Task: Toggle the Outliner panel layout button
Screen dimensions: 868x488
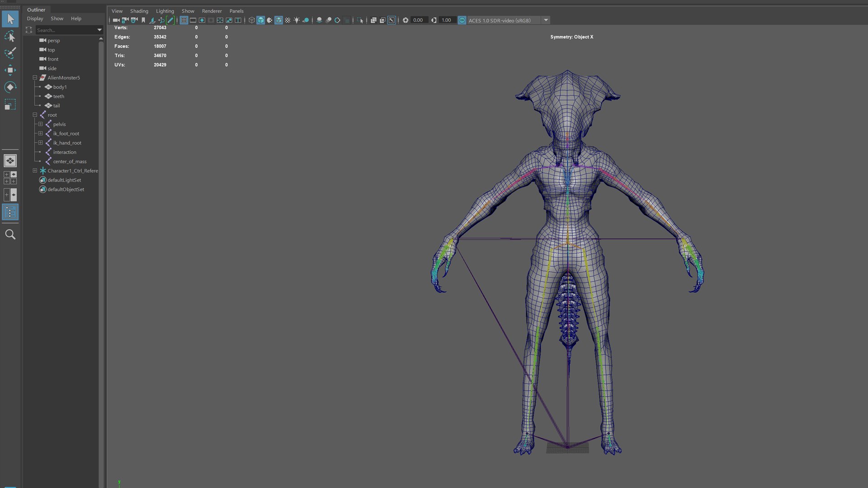Action: click(10, 212)
